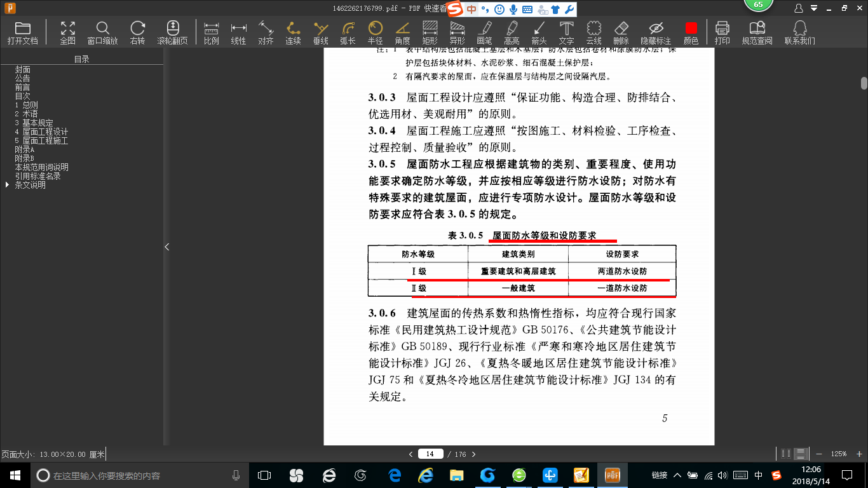
Task: Select the 弧长 arc length tool
Action: coord(348,32)
